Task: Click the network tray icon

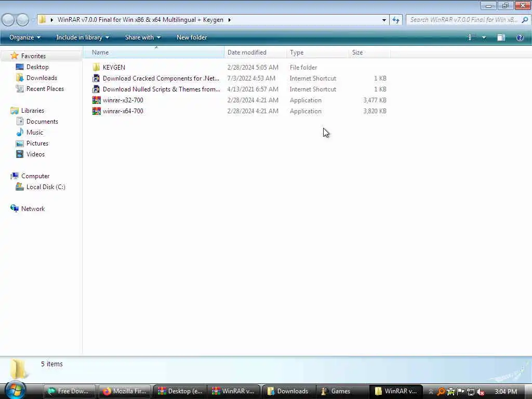Action: [470, 392]
